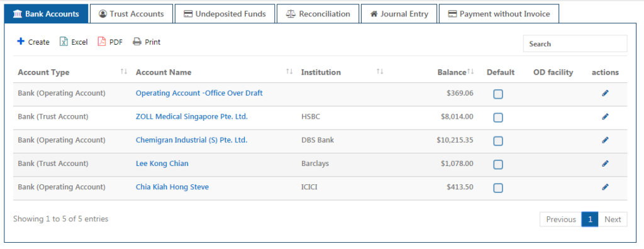Sort by Institution column arrows

pyautogui.click(x=379, y=72)
